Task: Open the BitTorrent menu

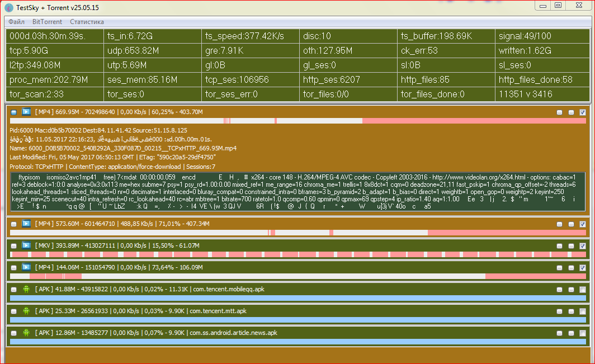Action: (x=47, y=22)
